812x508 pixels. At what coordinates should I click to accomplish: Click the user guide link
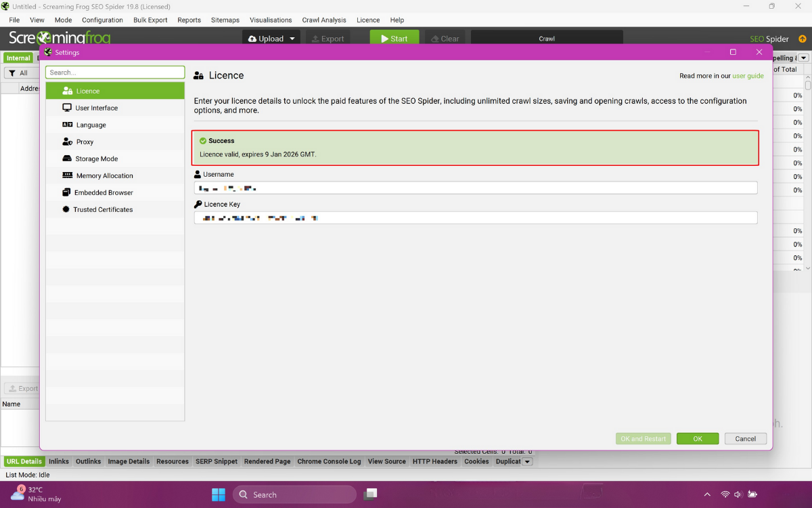pyautogui.click(x=748, y=76)
